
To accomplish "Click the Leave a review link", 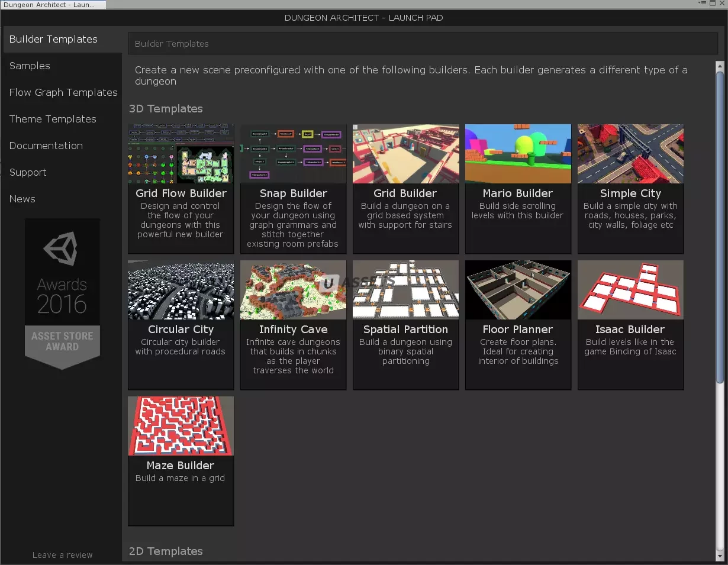I will coord(63,555).
